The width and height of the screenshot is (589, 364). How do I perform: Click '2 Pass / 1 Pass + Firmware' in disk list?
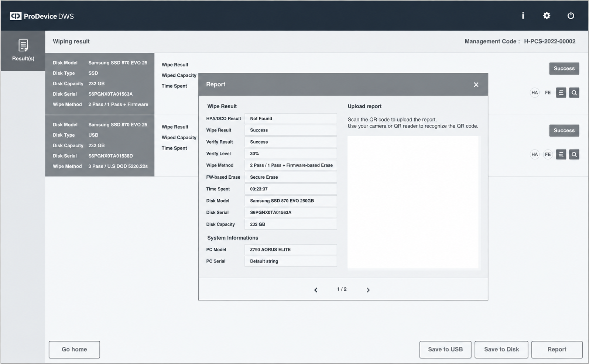point(118,104)
